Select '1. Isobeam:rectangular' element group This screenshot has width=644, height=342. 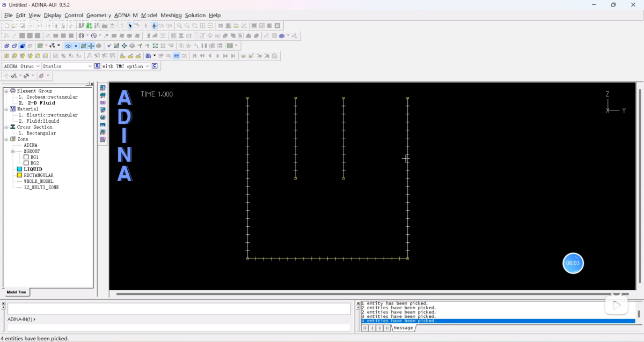click(x=48, y=97)
